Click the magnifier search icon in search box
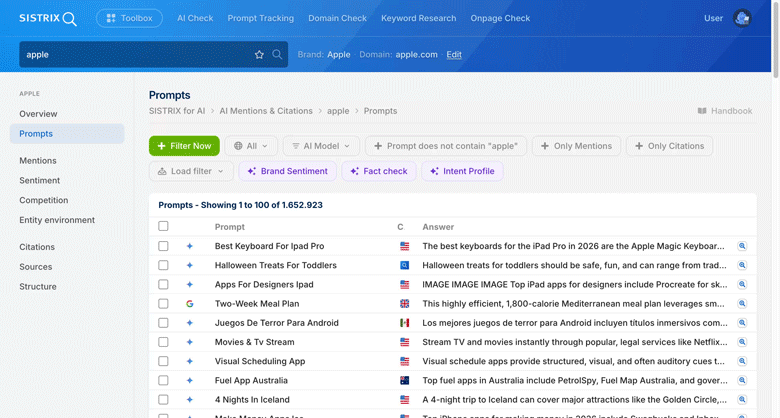Image resolution: width=780 pixels, height=418 pixels. pyautogui.click(x=277, y=55)
